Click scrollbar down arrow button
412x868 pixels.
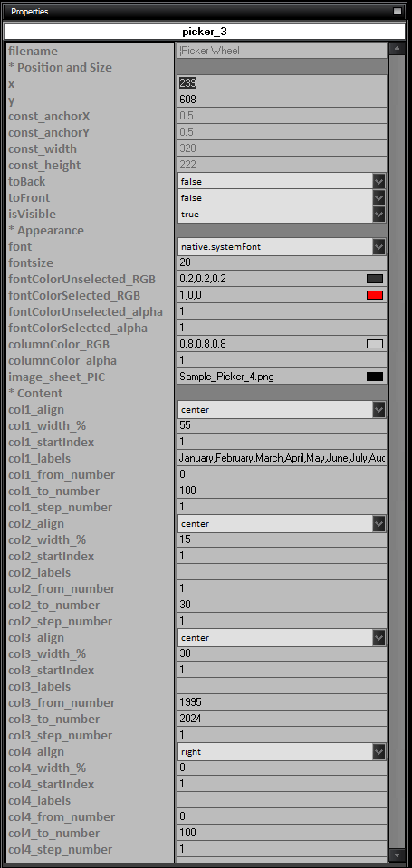tap(397, 856)
